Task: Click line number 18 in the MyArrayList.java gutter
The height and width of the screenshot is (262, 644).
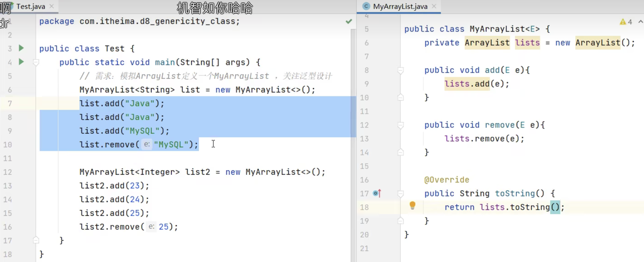Action: tap(364, 207)
